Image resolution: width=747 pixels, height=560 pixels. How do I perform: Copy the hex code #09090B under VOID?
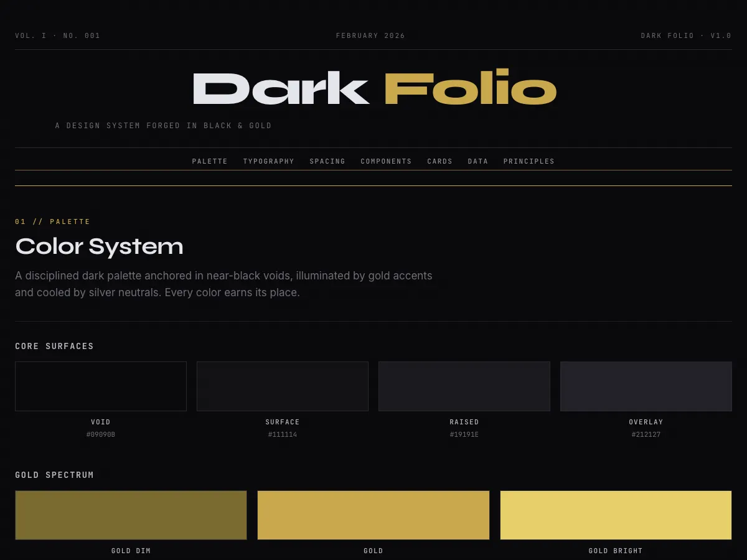pos(101,434)
